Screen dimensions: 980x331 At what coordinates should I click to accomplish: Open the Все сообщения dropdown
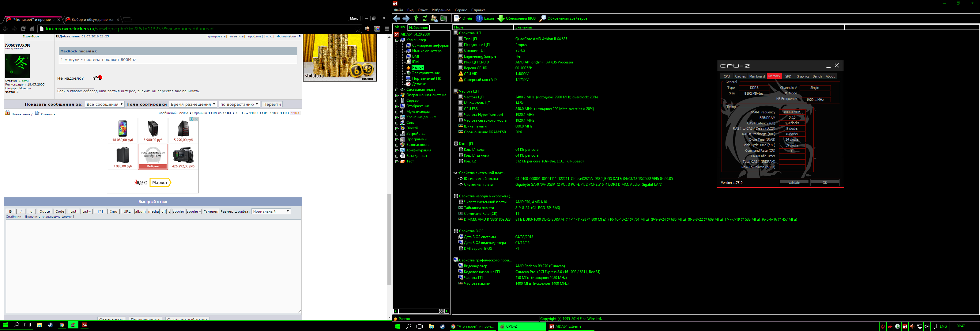104,105
